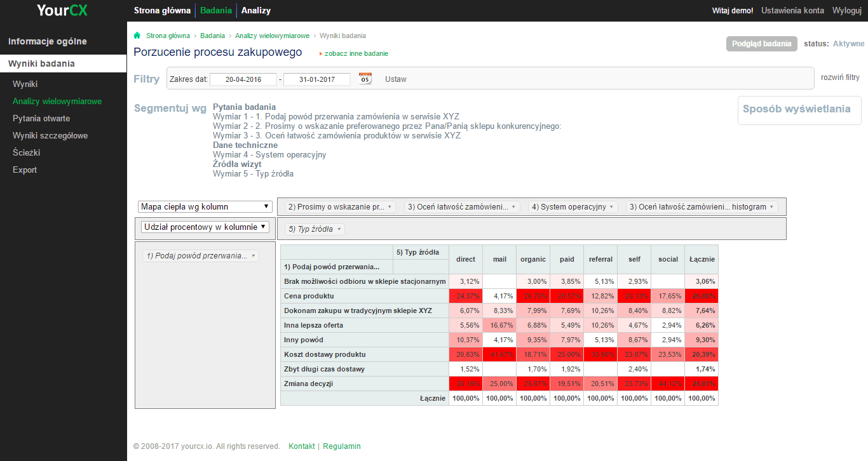
Task: Expand the '1) Podaj powód przerwania...' row chip
Action: tap(201, 256)
